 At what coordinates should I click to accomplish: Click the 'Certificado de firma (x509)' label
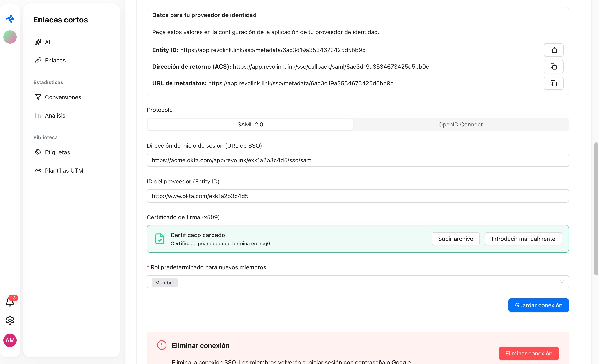(x=183, y=217)
